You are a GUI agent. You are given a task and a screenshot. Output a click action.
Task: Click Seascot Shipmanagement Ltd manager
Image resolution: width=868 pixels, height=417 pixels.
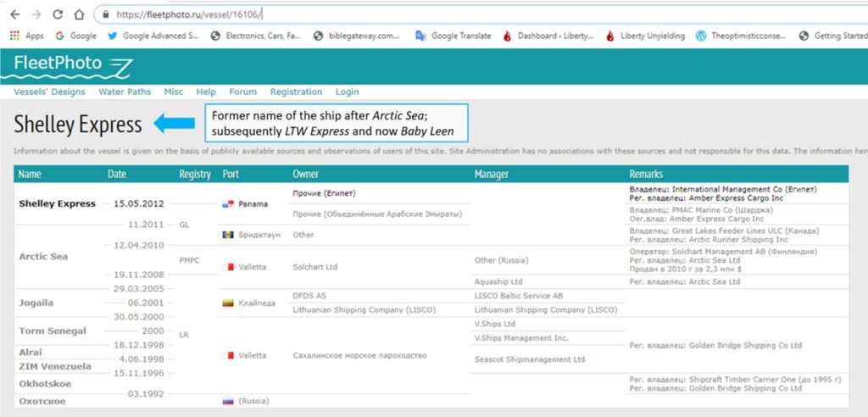[x=530, y=359]
